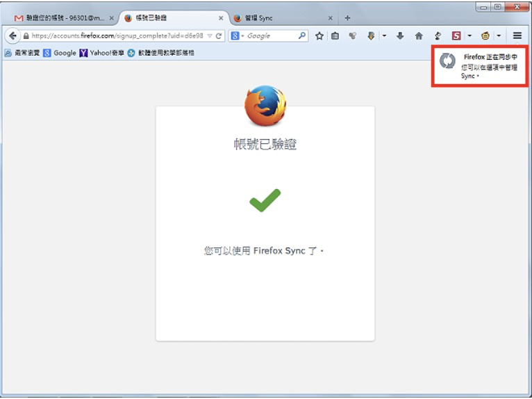
Task: Click the 您可以使用 Firefox Sync 了 text
Action: (x=264, y=251)
